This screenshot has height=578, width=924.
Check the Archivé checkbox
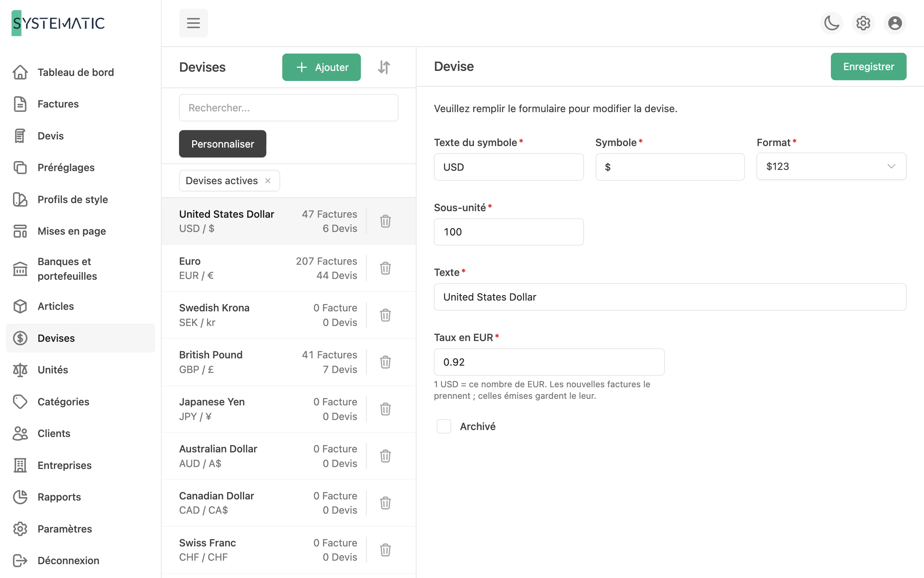[444, 426]
